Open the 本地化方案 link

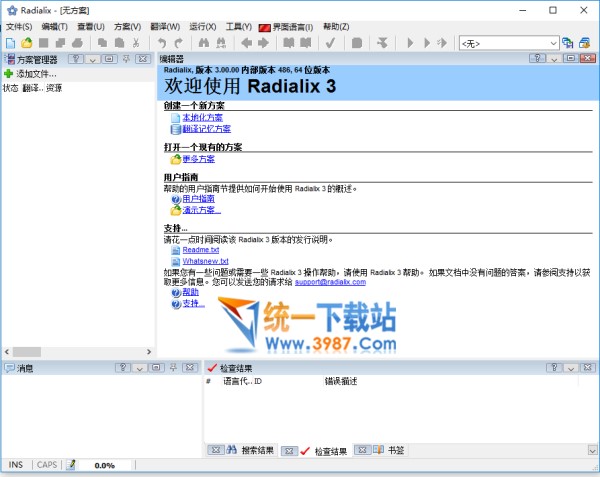click(202, 117)
